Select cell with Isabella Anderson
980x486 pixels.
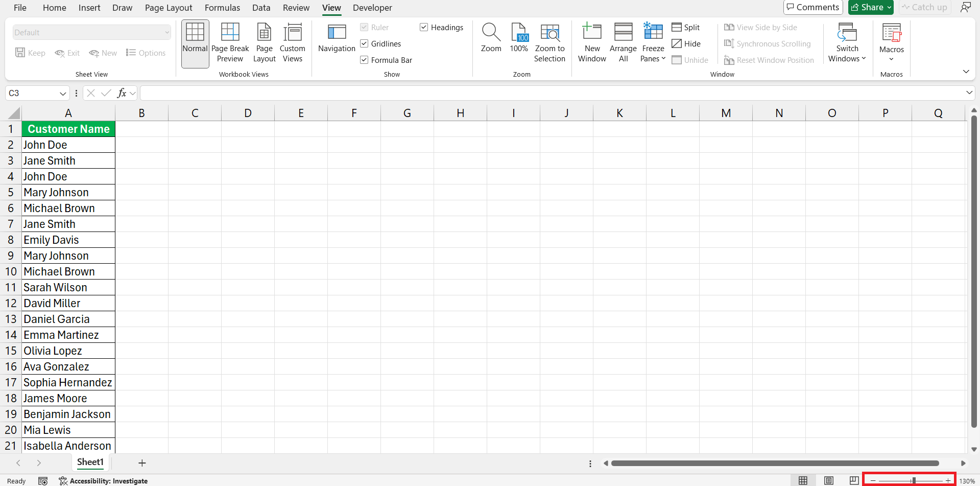68,446
